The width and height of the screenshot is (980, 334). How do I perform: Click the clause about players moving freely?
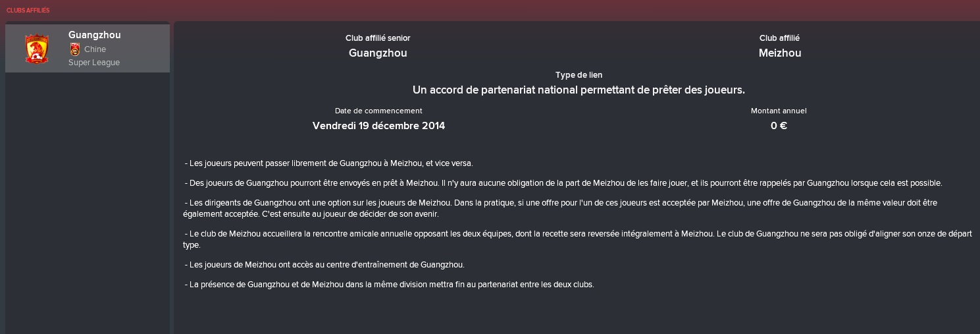tap(329, 163)
